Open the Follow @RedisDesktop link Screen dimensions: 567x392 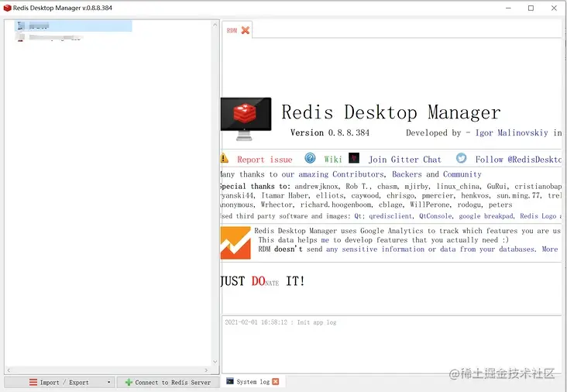518,160
